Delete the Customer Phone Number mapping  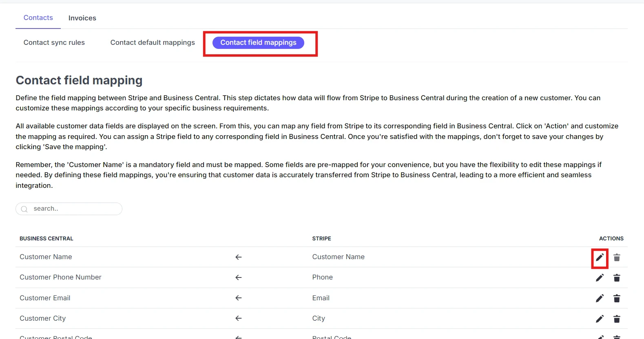coord(617,278)
